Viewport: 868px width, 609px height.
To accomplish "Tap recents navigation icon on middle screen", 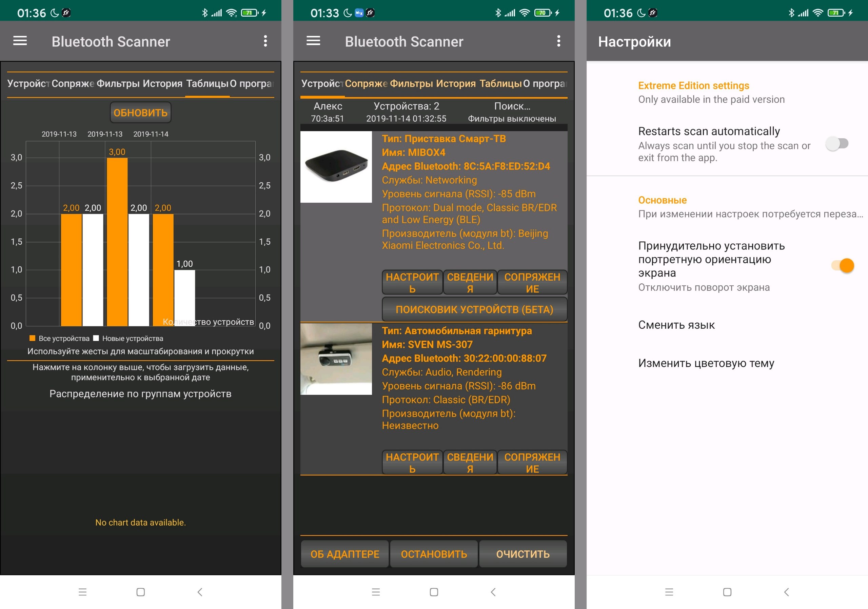I will click(x=376, y=592).
